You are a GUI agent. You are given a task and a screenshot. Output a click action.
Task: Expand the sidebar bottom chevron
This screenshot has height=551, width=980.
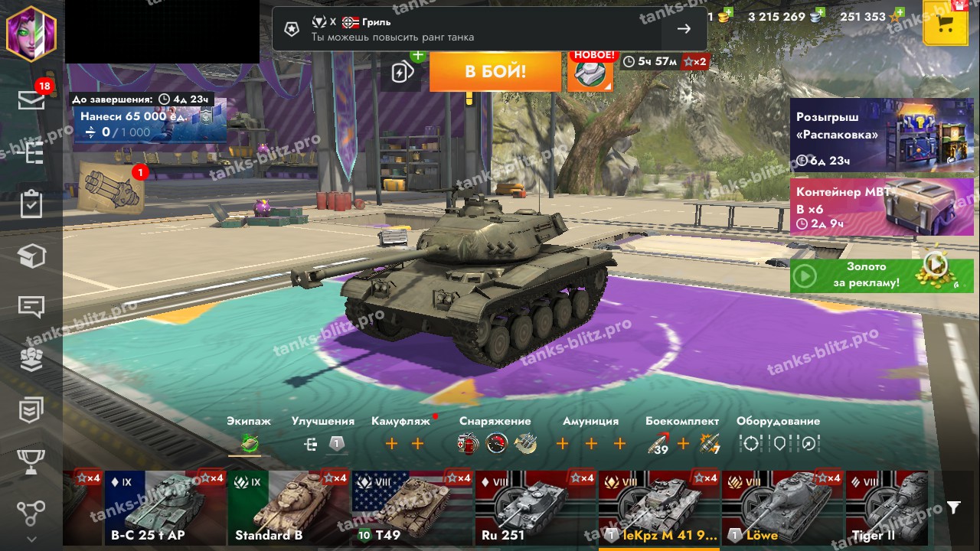tap(31, 539)
